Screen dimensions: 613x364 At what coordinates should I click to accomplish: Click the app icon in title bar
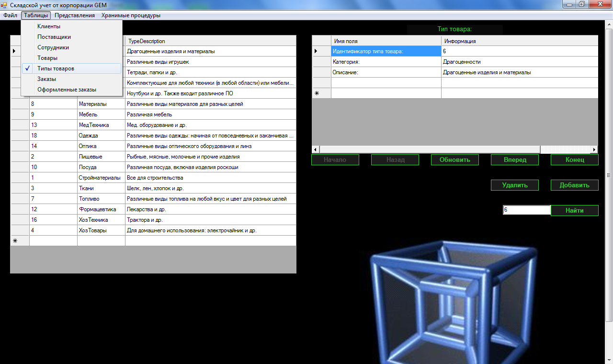tap(5, 5)
